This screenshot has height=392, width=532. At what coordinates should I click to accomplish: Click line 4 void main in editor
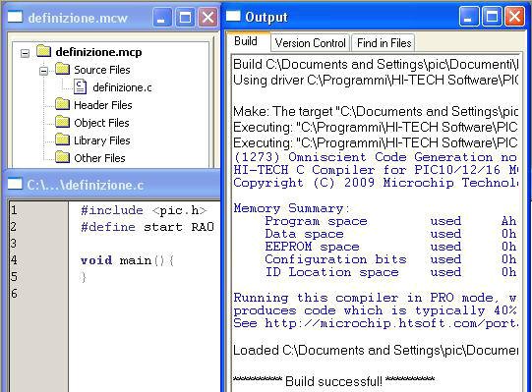tap(127, 260)
